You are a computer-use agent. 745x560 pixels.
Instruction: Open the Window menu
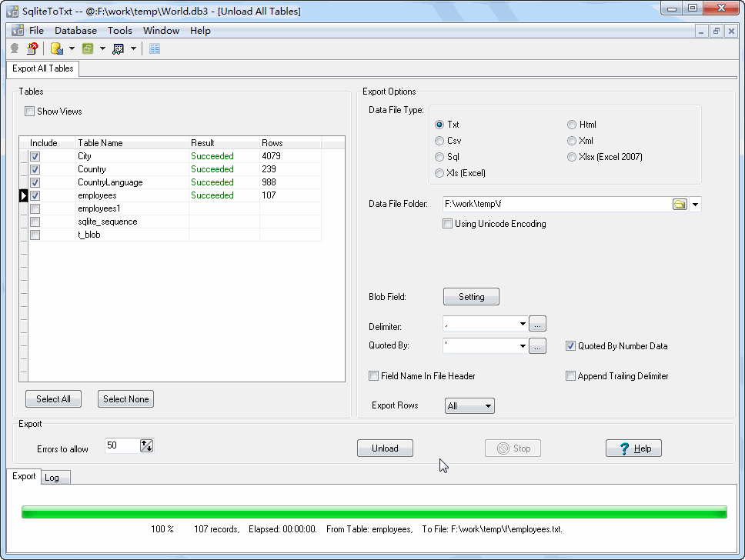coord(161,31)
